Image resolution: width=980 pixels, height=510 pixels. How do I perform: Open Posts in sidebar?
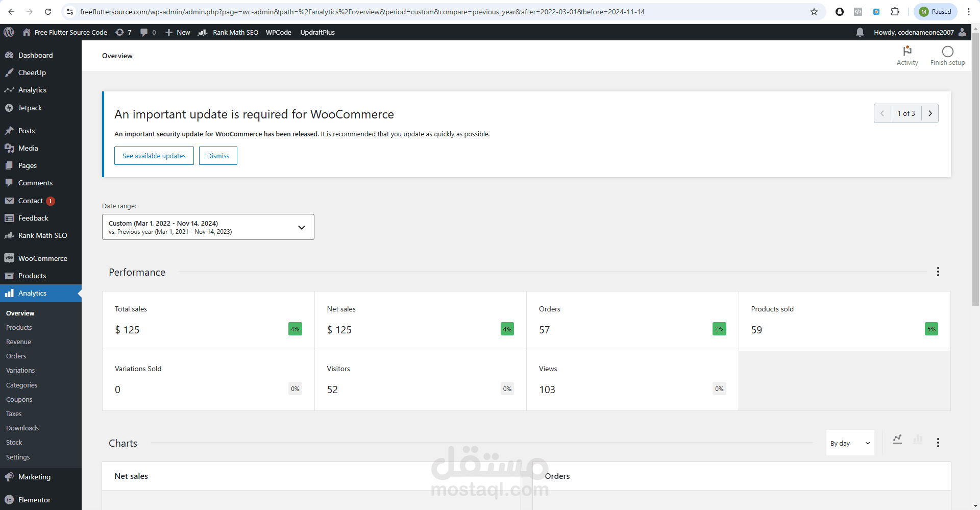pyautogui.click(x=41, y=131)
